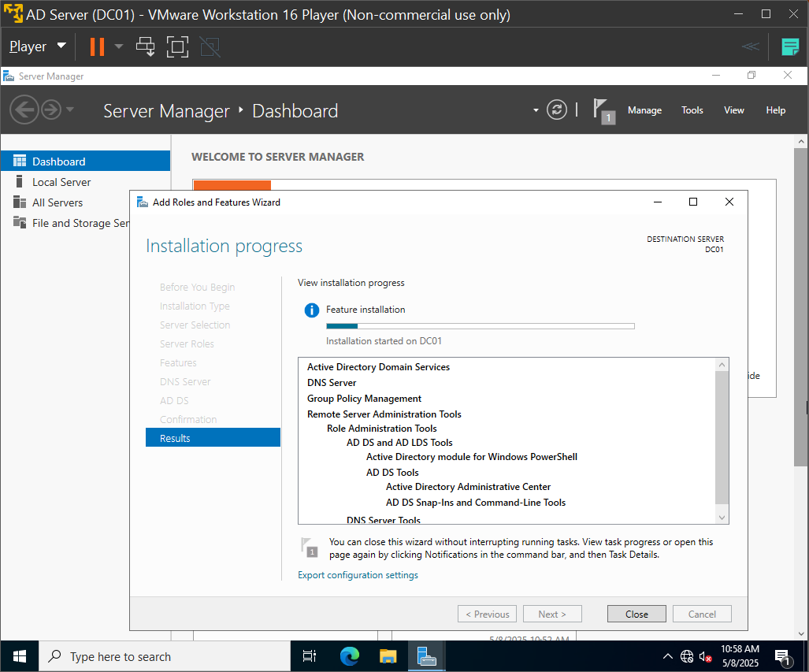Expand the Player dropdown arrow
The height and width of the screenshot is (672, 809).
tap(61, 46)
